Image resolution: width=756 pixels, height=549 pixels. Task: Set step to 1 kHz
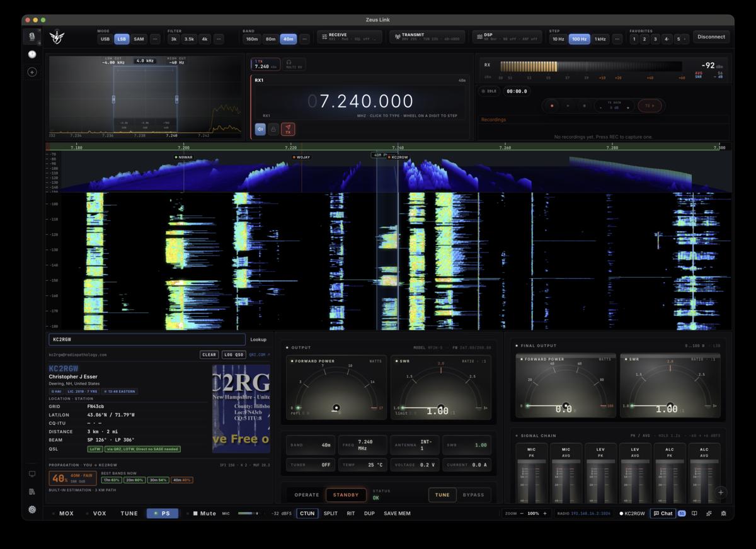tap(600, 39)
